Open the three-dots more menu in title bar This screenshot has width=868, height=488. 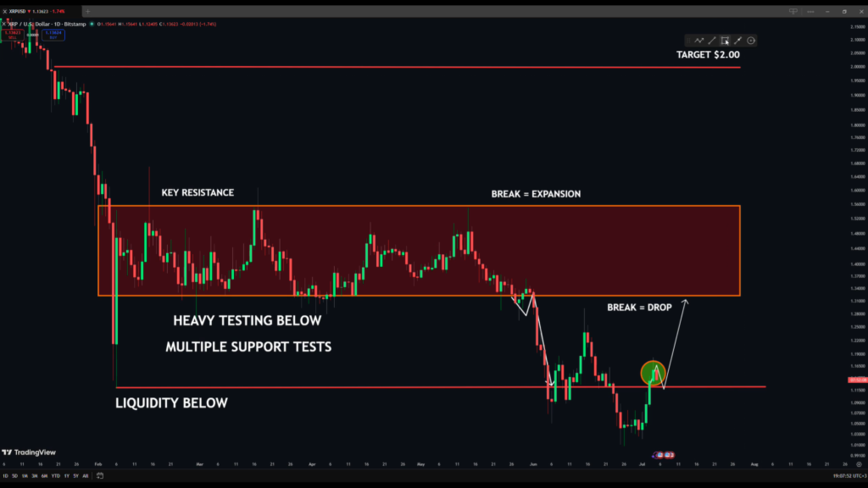point(810,11)
